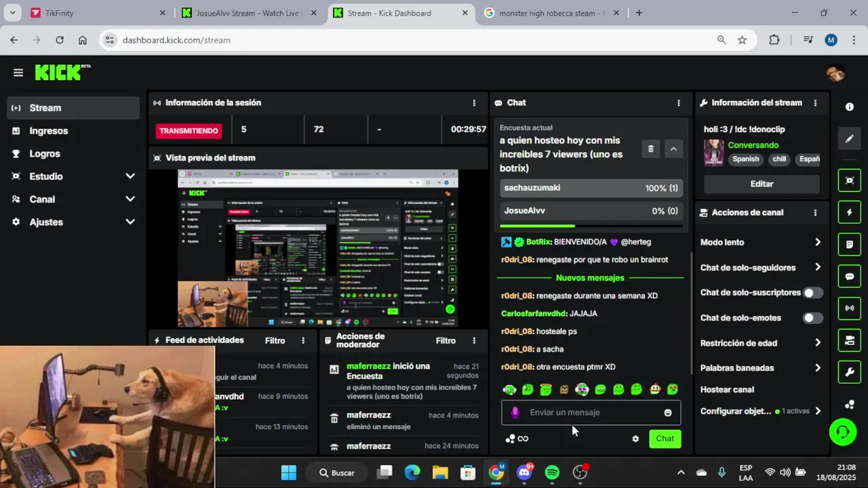Select Stream in the sidebar
The height and width of the screenshot is (488, 868).
point(75,108)
